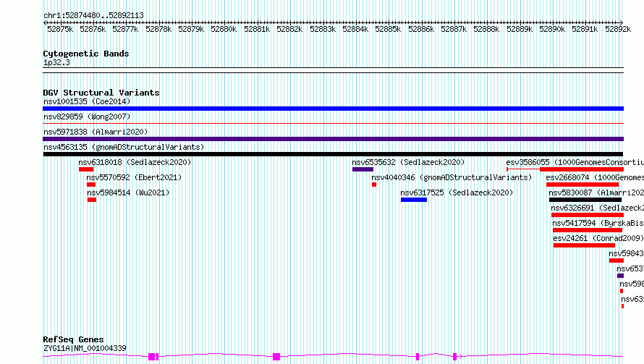Screen dimensions: 644x364
Task: Click the chr1:52874480..52892113 coordinates text
Action: coord(93,15)
